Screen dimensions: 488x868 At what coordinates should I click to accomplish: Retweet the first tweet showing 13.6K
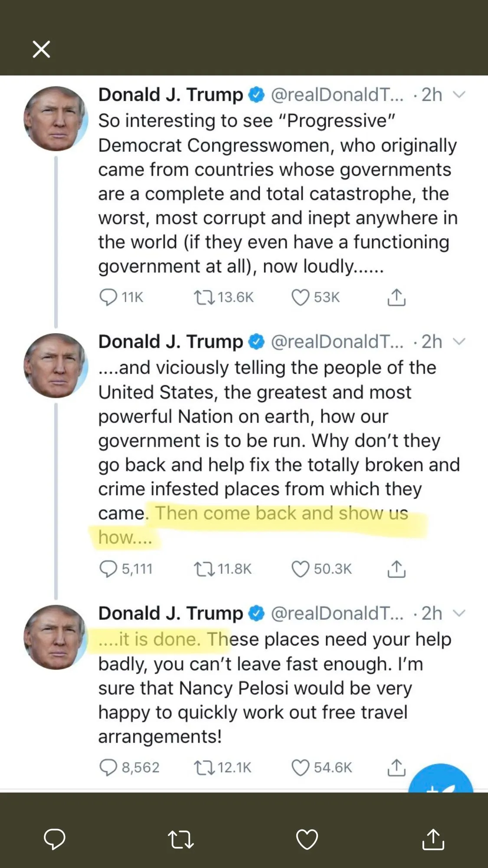[204, 298]
